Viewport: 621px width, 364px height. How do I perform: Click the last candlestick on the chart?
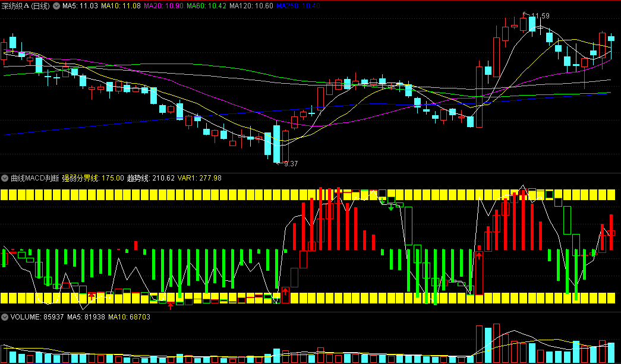(x=611, y=46)
